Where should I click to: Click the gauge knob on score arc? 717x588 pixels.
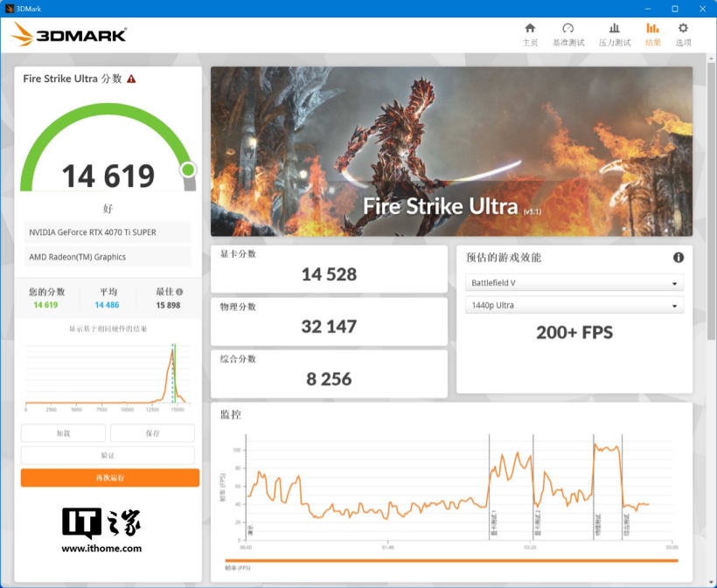[x=188, y=169]
